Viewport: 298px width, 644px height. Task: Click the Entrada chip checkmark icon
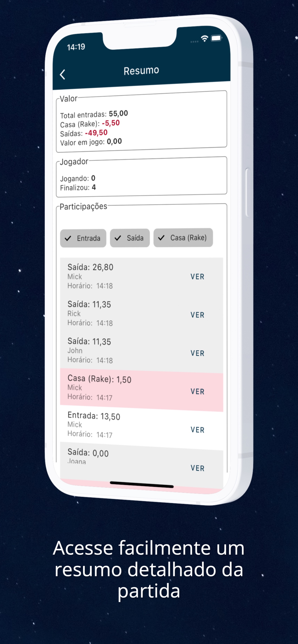tap(68, 238)
